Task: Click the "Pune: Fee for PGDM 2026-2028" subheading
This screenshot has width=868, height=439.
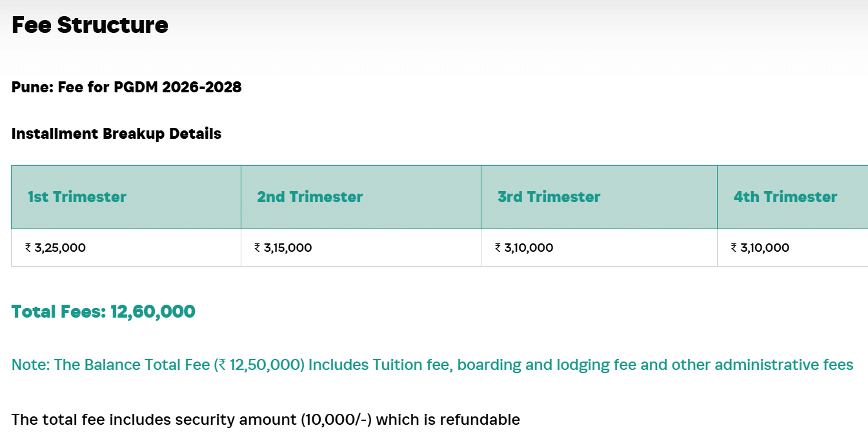Action: 126,87
